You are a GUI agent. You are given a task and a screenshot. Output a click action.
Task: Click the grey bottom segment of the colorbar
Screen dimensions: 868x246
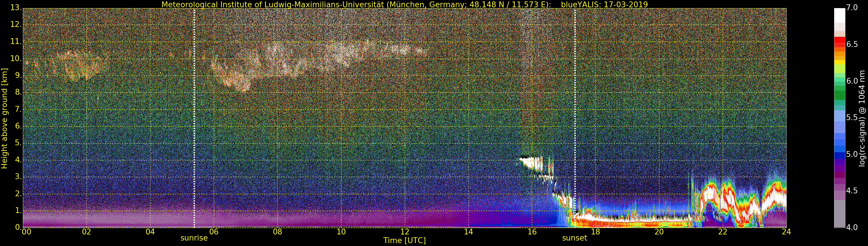(839, 214)
